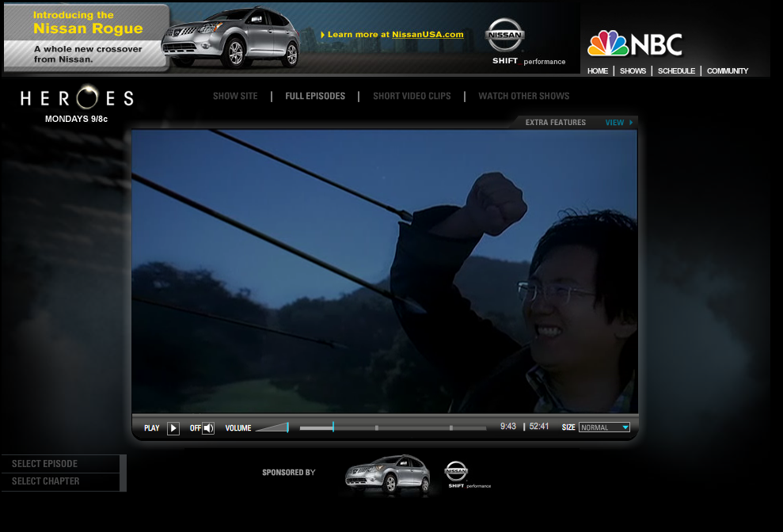Open NBC SHOWS link
Viewport: 783px width, 532px height.
[633, 71]
